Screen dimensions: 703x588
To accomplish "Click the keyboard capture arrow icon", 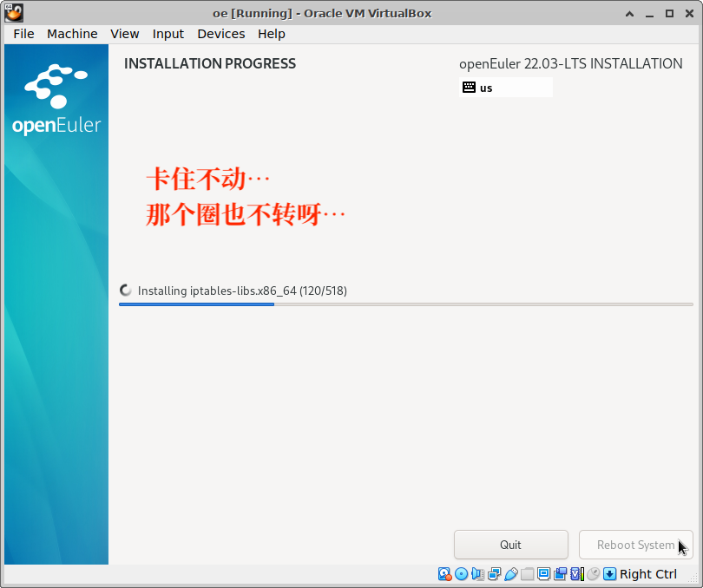I will tap(610, 574).
